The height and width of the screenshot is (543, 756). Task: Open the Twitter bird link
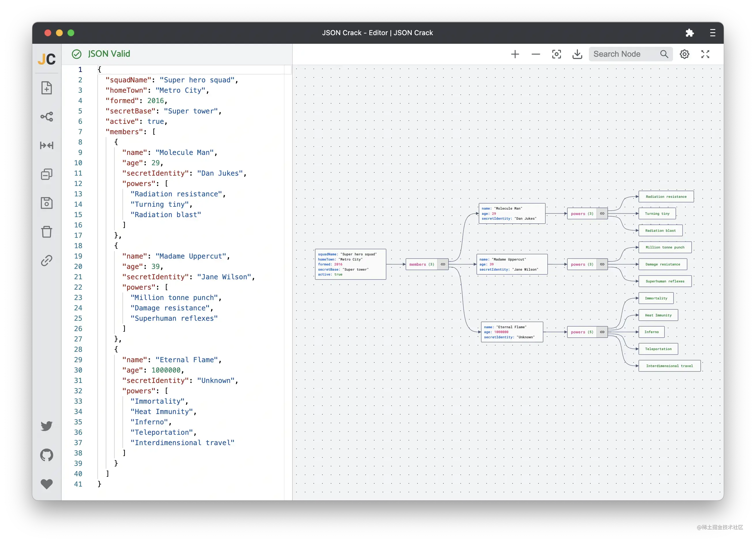47,426
